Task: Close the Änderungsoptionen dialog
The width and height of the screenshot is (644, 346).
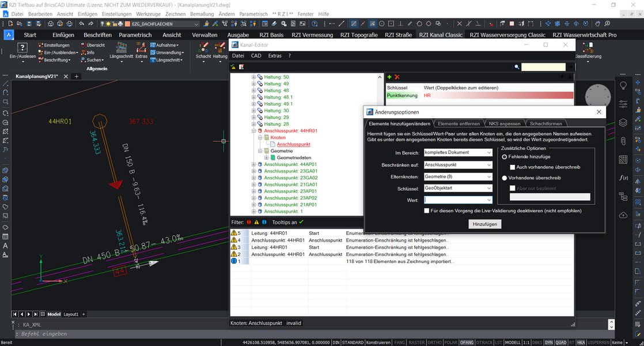Action: click(599, 112)
